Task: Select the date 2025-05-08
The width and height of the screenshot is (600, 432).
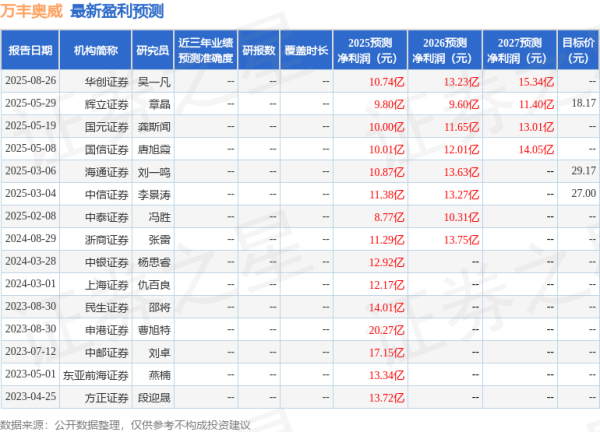Action: pyautogui.click(x=31, y=148)
